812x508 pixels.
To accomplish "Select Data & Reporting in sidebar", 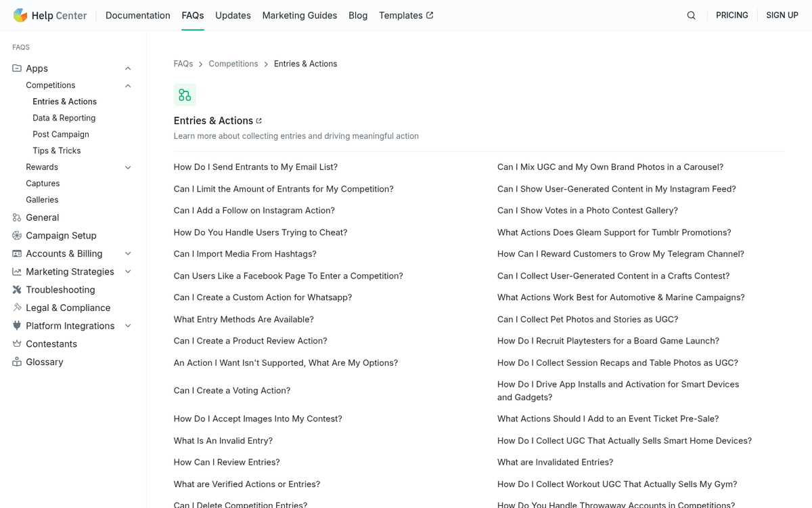I will [x=64, y=118].
